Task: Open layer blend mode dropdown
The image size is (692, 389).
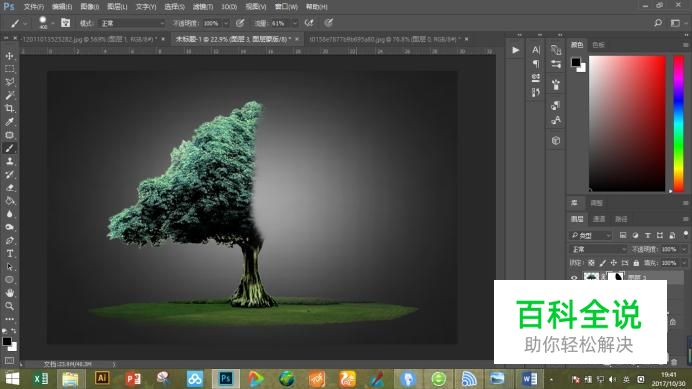Action: [x=598, y=249]
